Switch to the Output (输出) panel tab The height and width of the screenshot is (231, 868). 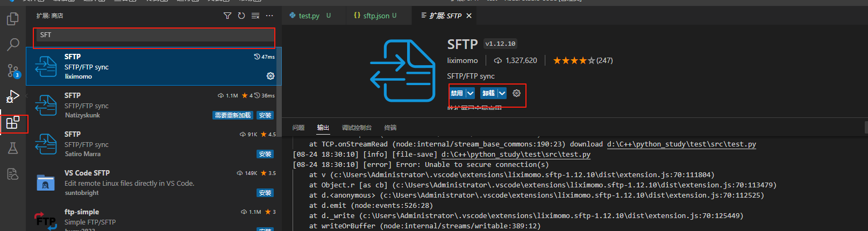(323, 128)
